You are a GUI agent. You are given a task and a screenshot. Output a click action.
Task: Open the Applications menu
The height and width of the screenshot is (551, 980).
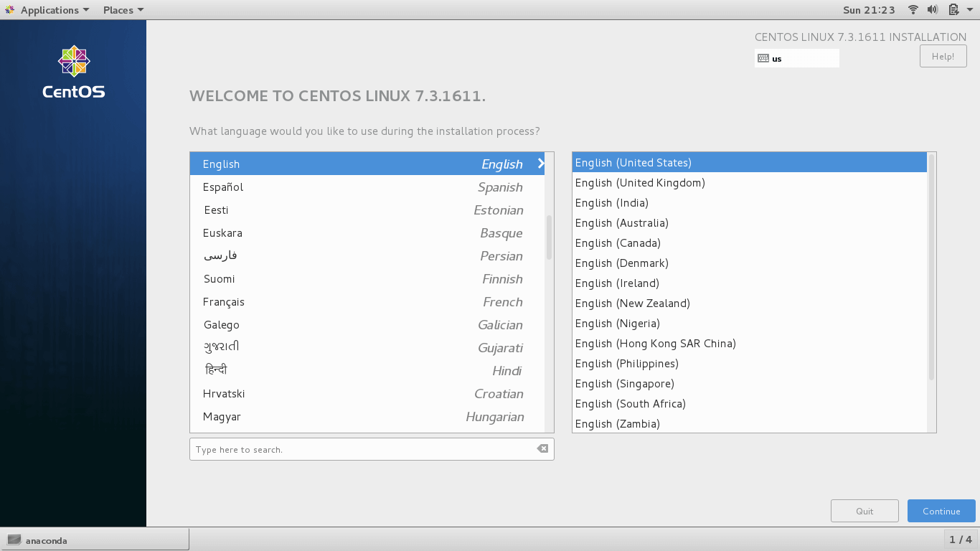point(47,10)
